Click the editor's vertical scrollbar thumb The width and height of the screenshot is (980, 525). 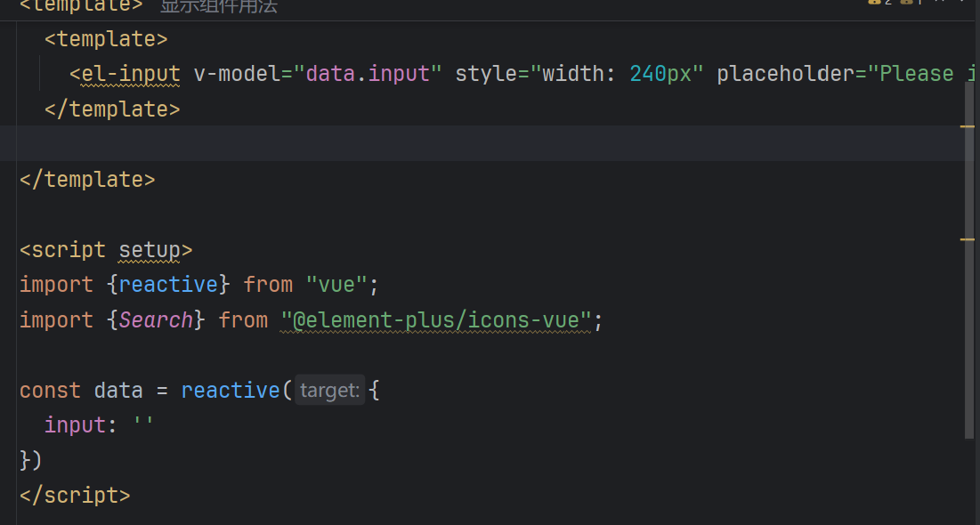coord(970,260)
